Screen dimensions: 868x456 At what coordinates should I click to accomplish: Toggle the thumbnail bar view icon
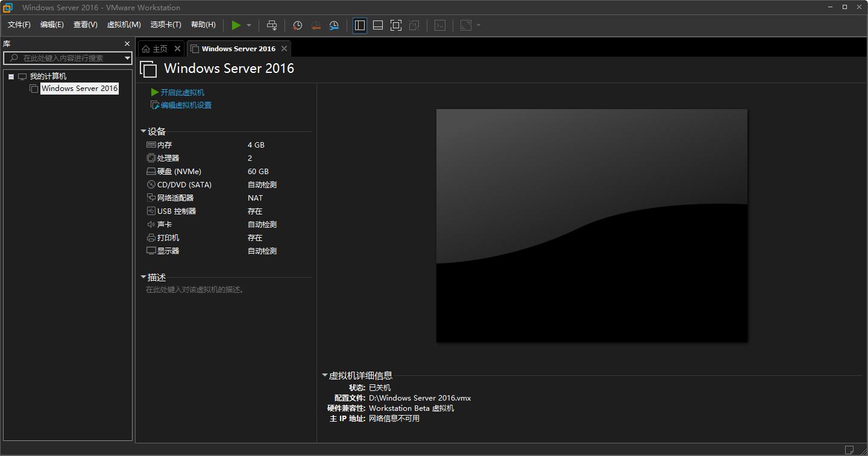coord(378,25)
